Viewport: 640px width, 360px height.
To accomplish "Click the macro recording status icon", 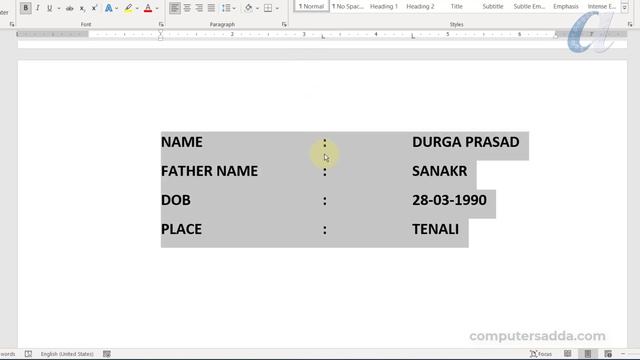I will (107, 354).
